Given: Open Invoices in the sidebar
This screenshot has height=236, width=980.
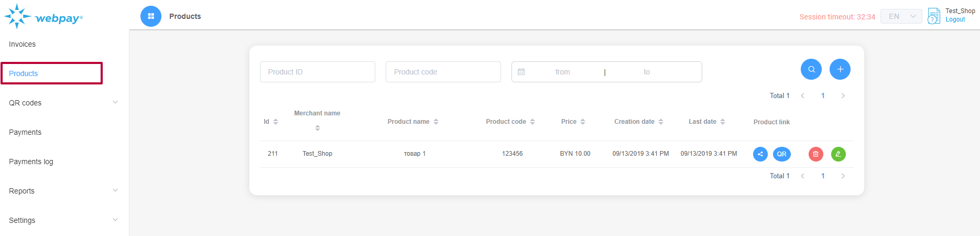Looking at the screenshot, I should tap(23, 44).
